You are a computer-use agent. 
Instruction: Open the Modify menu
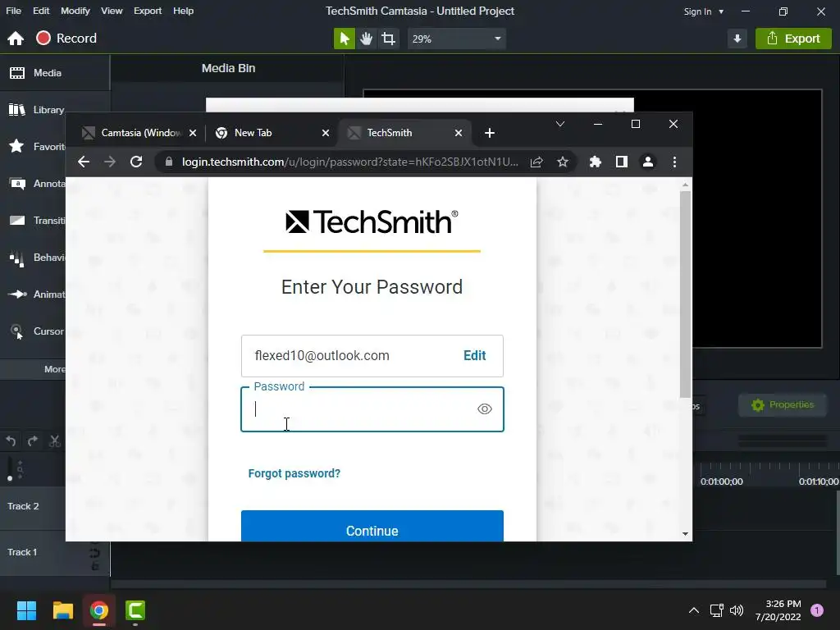point(75,11)
